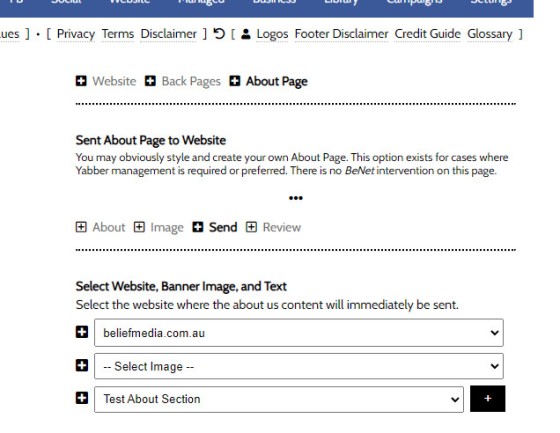
Task: Open the Logos link
Action: pos(272,34)
